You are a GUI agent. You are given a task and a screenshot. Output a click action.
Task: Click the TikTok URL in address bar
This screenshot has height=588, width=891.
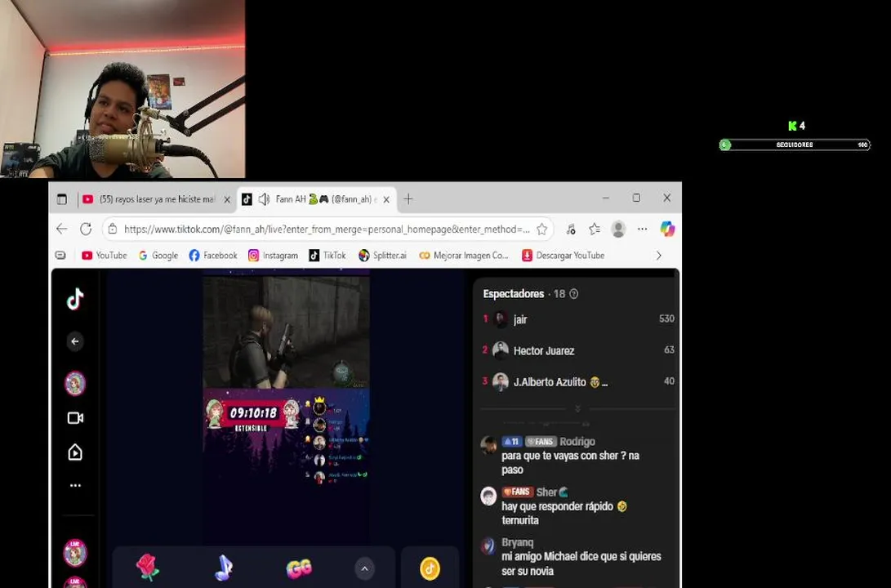tap(327, 229)
